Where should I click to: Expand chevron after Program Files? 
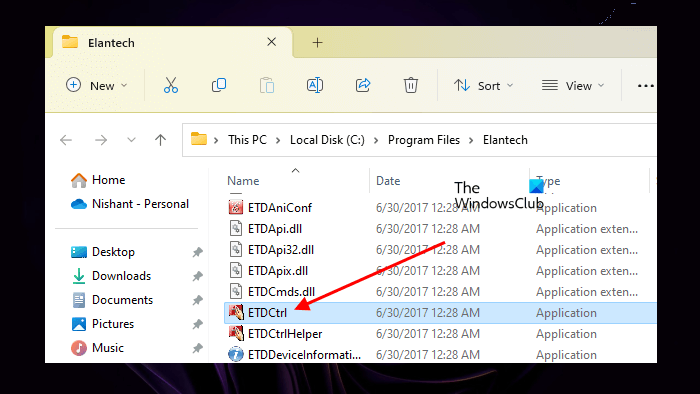tap(471, 141)
